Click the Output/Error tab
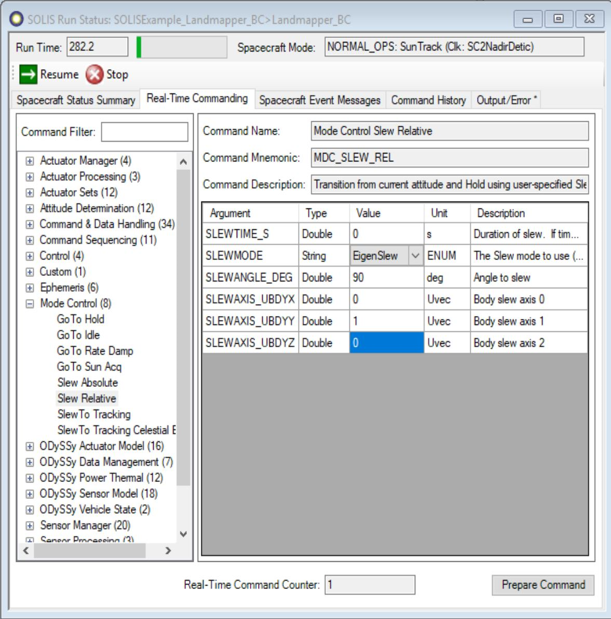This screenshot has height=619, width=611. 507,100
